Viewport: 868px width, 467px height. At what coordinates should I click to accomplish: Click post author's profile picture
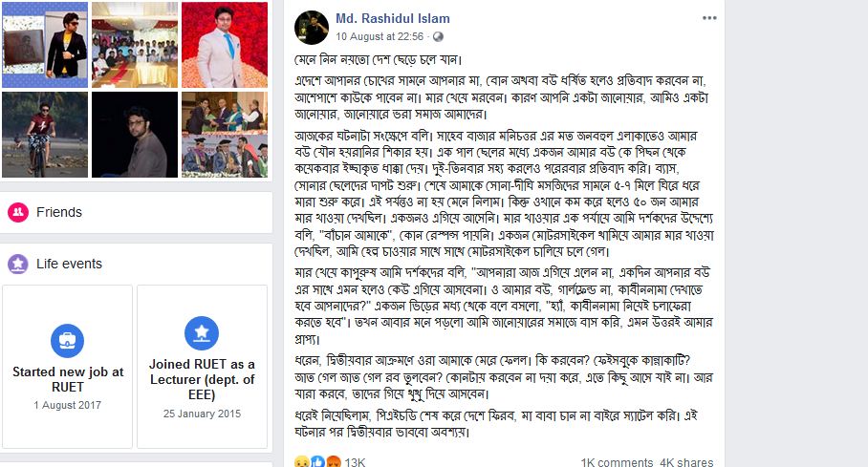(312, 28)
